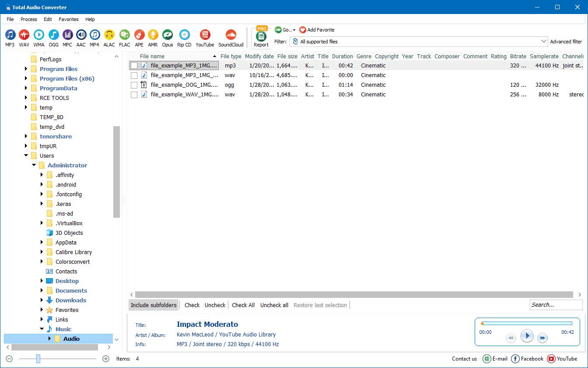
Task: Check the wav file with duration 00:00
Action: pyautogui.click(x=134, y=75)
